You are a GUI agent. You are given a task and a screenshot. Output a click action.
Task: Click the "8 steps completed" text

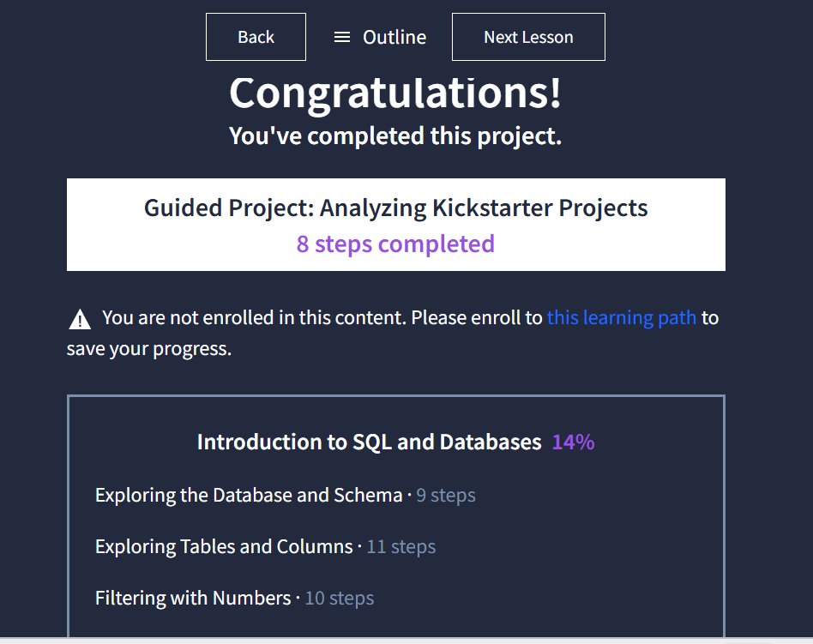tap(396, 244)
